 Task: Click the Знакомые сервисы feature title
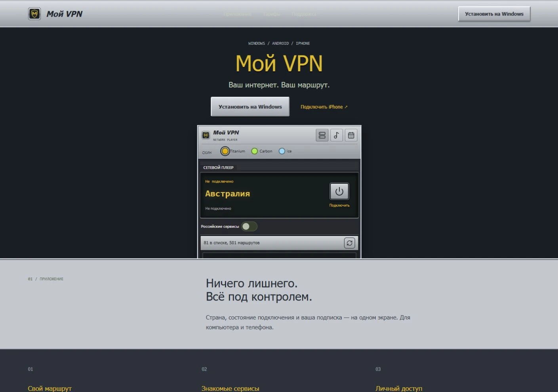(230, 388)
